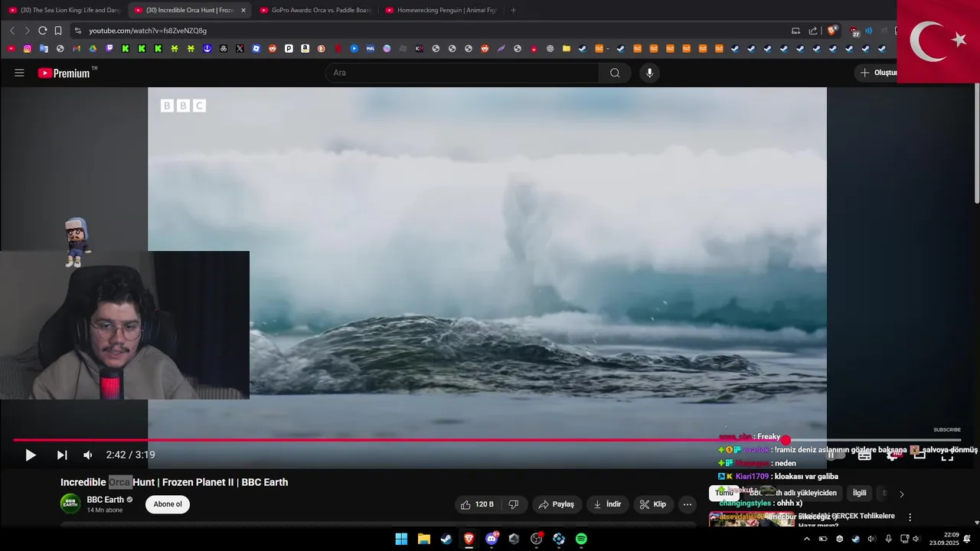The image size is (980, 551).
Task: Open the YouTube guide hamburger menu
Action: pyautogui.click(x=19, y=73)
